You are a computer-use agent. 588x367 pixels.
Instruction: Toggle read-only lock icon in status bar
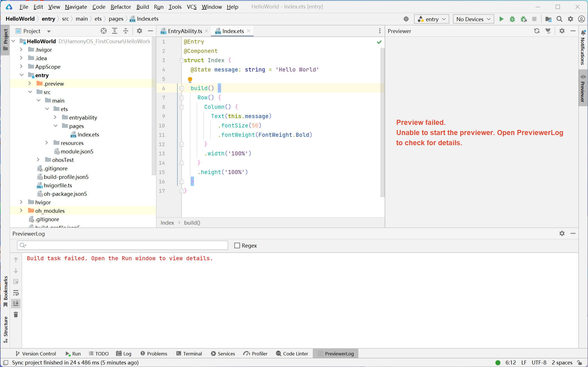point(580,362)
